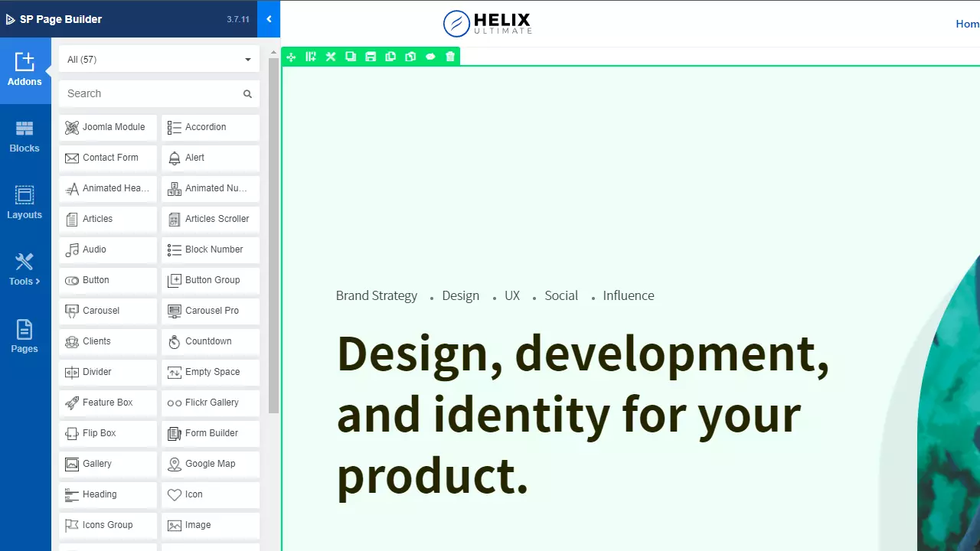
Task: Click the move row handle icon
Action: pyautogui.click(x=291, y=57)
